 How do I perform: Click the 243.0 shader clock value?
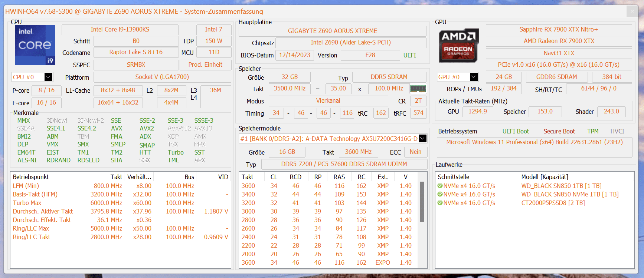611,112
